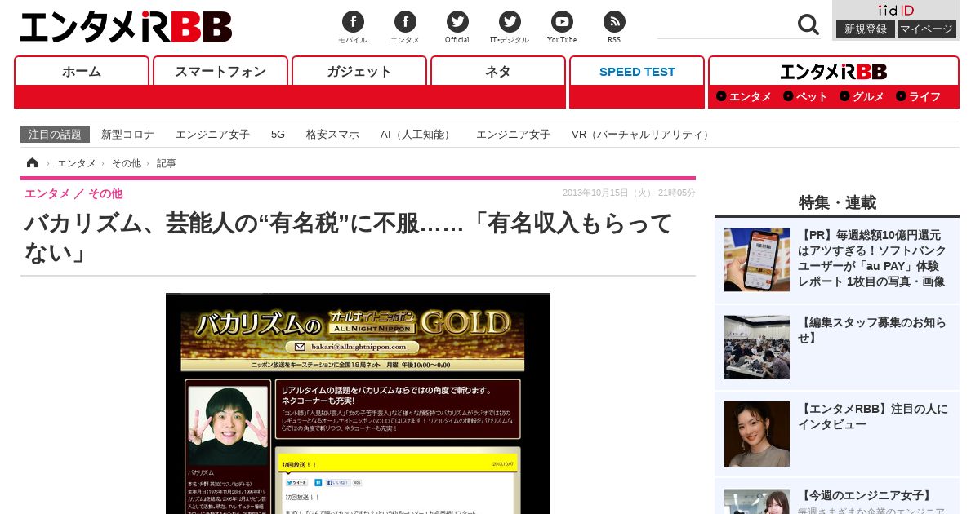Screen dimensions: 980x514
Task: Click the VR（バーチャルリアリティ） topic link
Action: [x=643, y=135]
